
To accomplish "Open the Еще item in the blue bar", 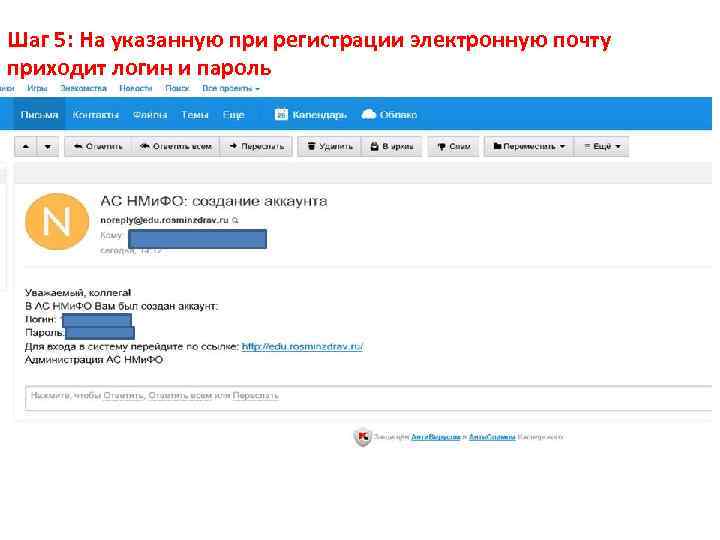I will pos(233,115).
